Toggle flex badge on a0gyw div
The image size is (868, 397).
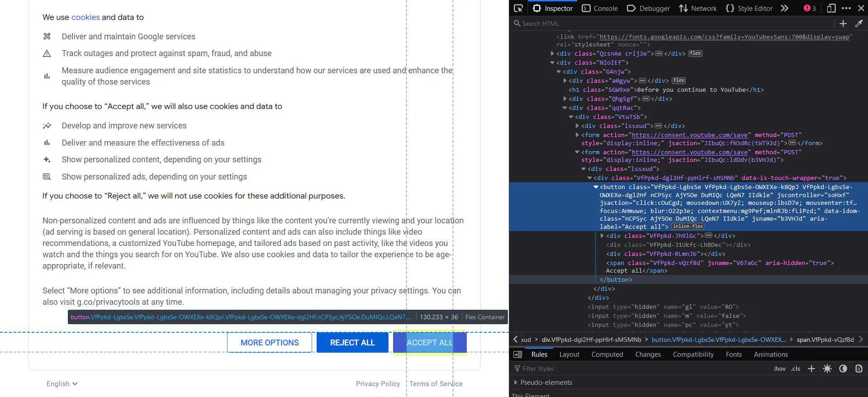pos(679,80)
